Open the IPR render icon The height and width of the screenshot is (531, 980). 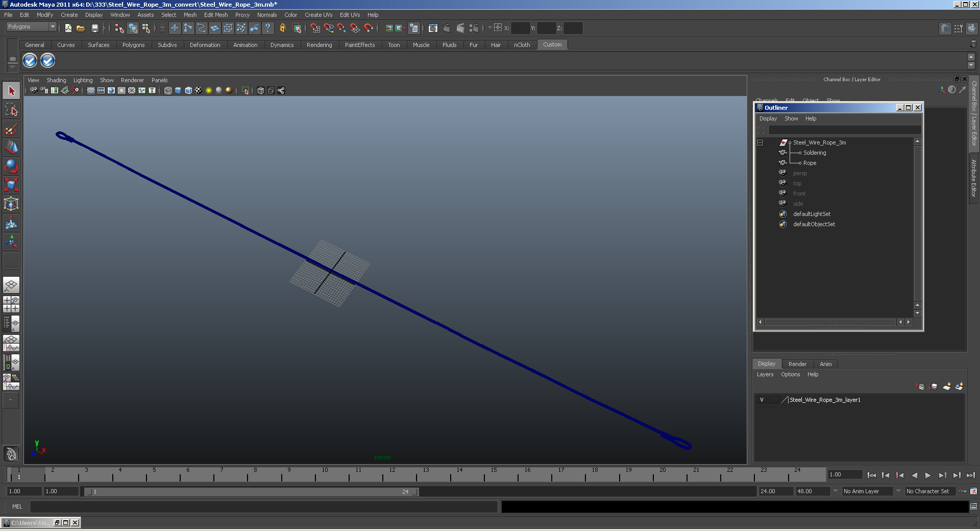click(460, 28)
